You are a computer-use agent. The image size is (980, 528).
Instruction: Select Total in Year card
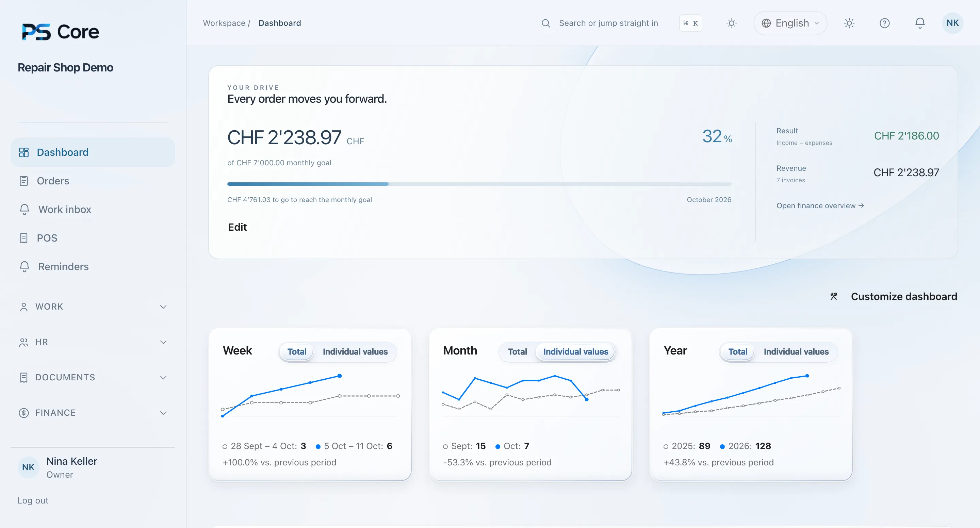pyautogui.click(x=738, y=351)
